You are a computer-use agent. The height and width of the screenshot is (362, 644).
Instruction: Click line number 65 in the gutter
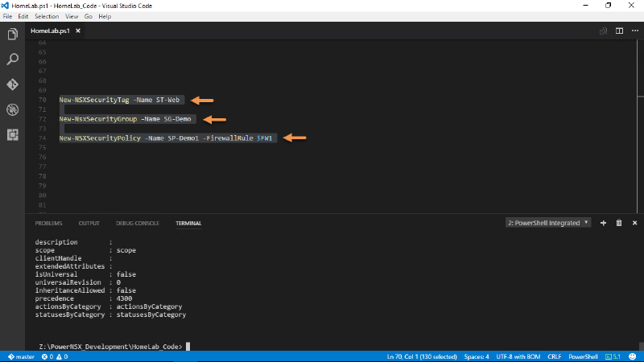click(x=42, y=52)
